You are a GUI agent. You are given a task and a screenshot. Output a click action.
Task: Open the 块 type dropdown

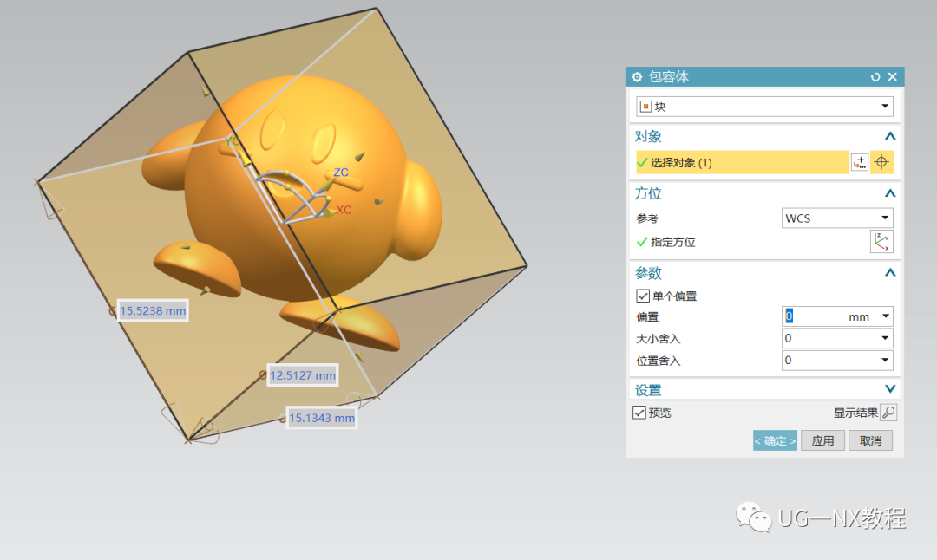(x=765, y=107)
